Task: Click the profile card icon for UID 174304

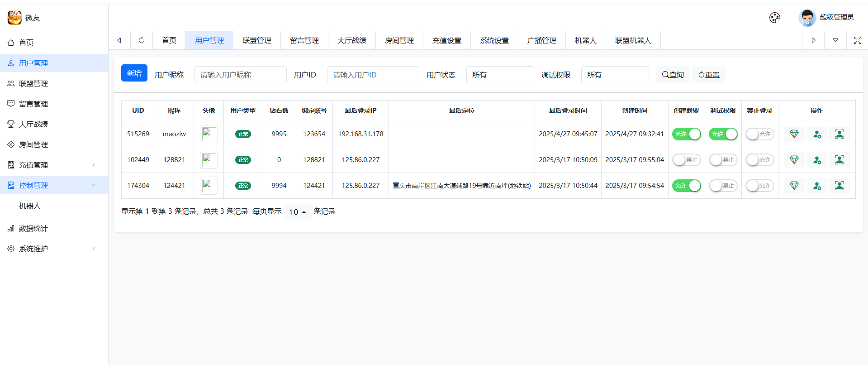Action: 840,186
